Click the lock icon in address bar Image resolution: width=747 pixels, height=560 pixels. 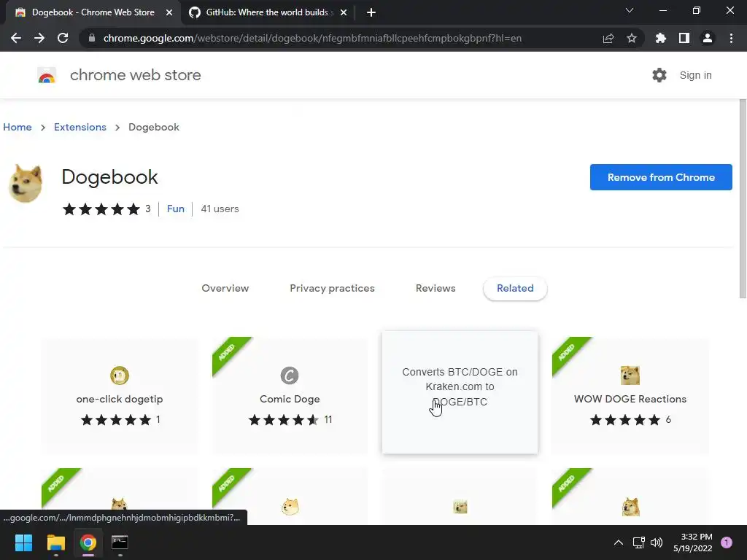pyautogui.click(x=92, y=38)
